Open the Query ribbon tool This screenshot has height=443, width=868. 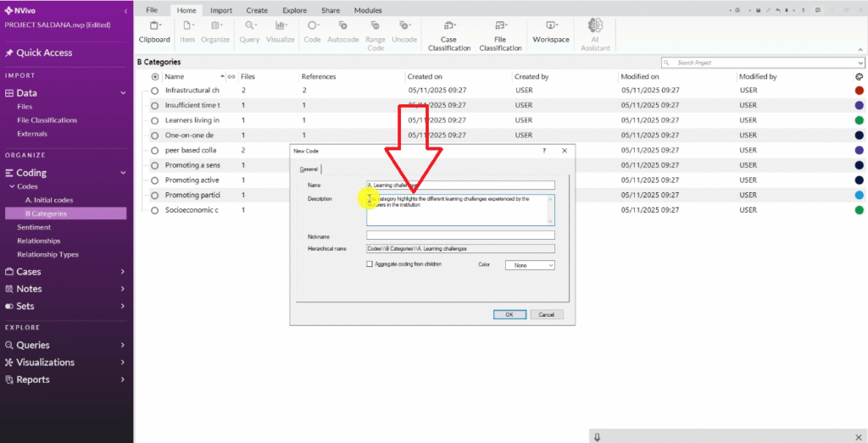[x=249, y=31]
